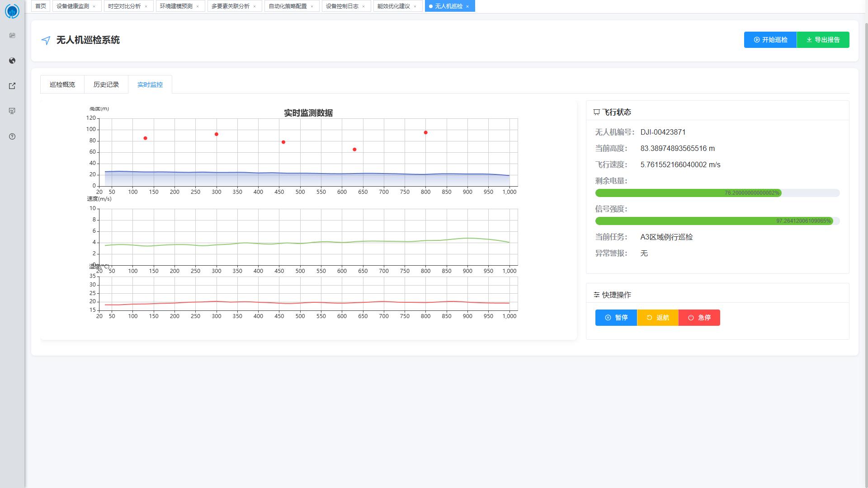Hit the red 急停 emergency stop button

click(699, 318)
